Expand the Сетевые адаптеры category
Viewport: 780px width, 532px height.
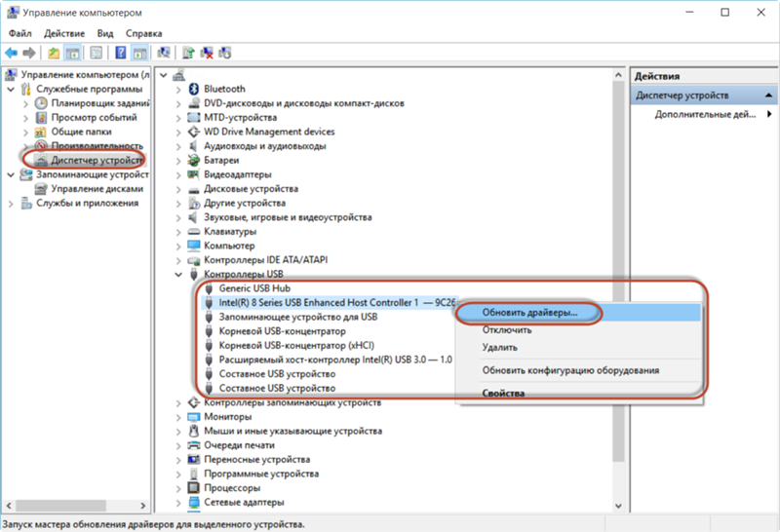click(178, 503)
